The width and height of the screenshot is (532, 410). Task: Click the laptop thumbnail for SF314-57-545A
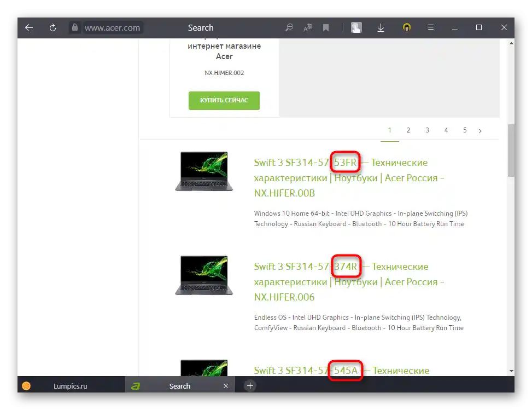coord(204,367)
